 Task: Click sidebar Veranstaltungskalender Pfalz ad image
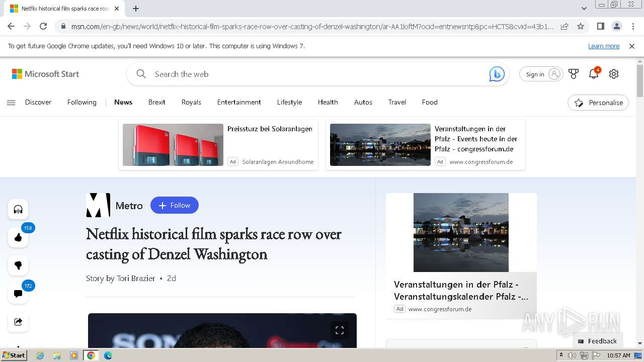[461, 232]
